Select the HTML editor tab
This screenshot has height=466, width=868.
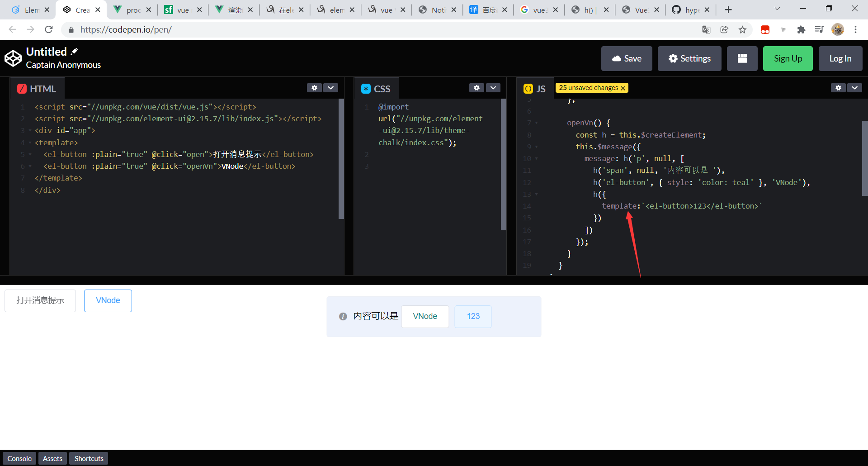37,89
